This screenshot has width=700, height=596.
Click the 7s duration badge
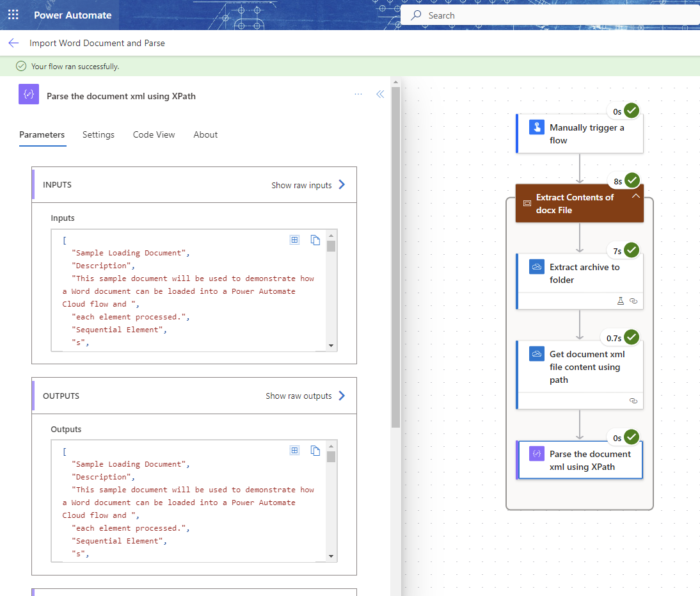coord(617,251)
